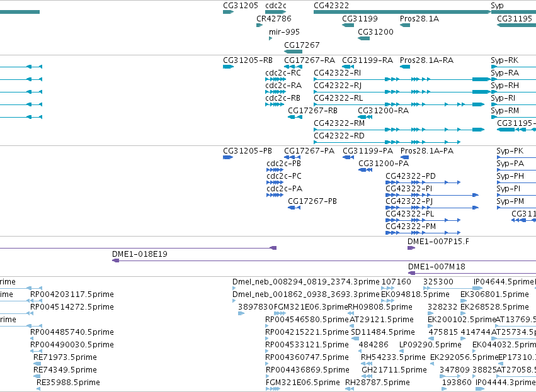Click the DME1-018E19 clone label
Image resolution: width=536 pixels, height=392 pixels.
click(139, 254)
